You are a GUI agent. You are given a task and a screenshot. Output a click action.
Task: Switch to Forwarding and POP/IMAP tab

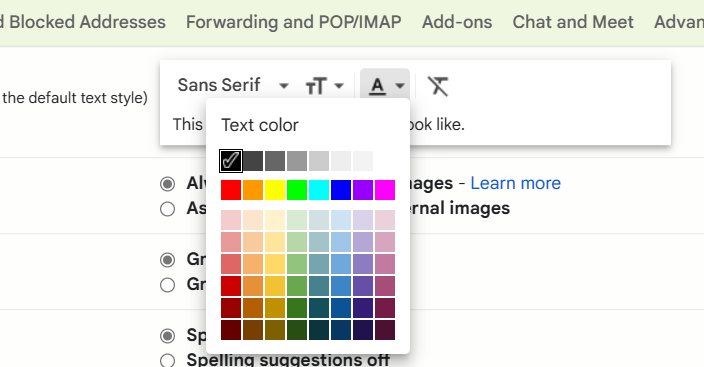pos(294,22)
